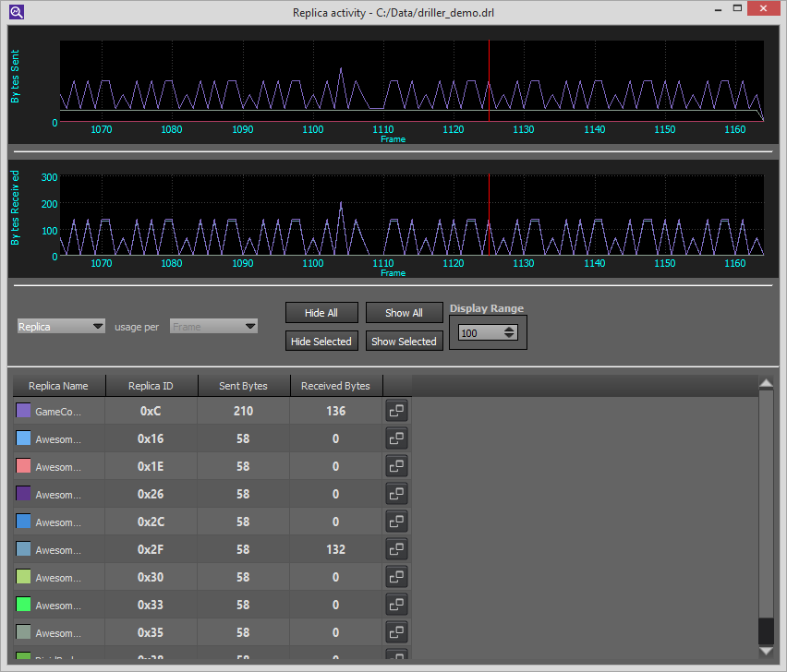Click details icon in 0x1E row
The image size is (787, 672).
pyautogui.click(x=396, y=466)
